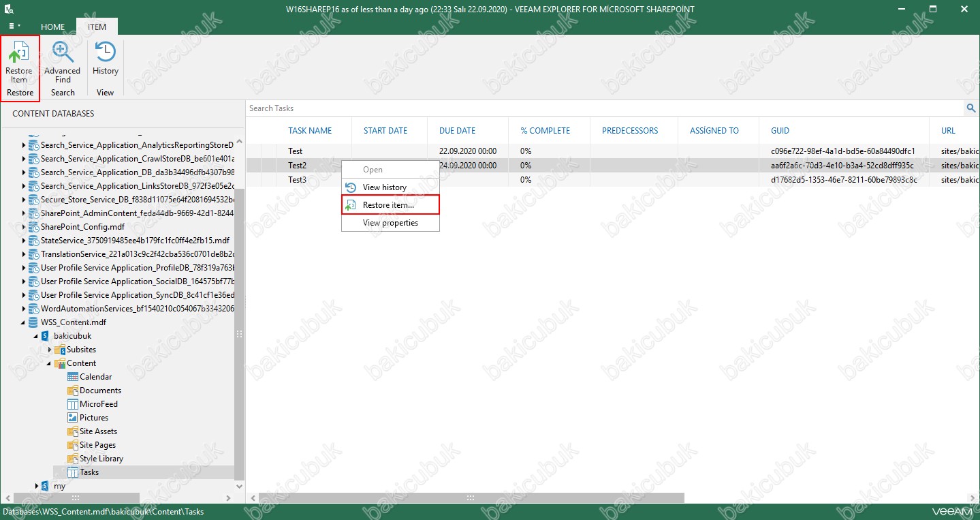Viewport: 980px width, 520px height.
Task: Select the Test task row
Action: pos(612,151)
